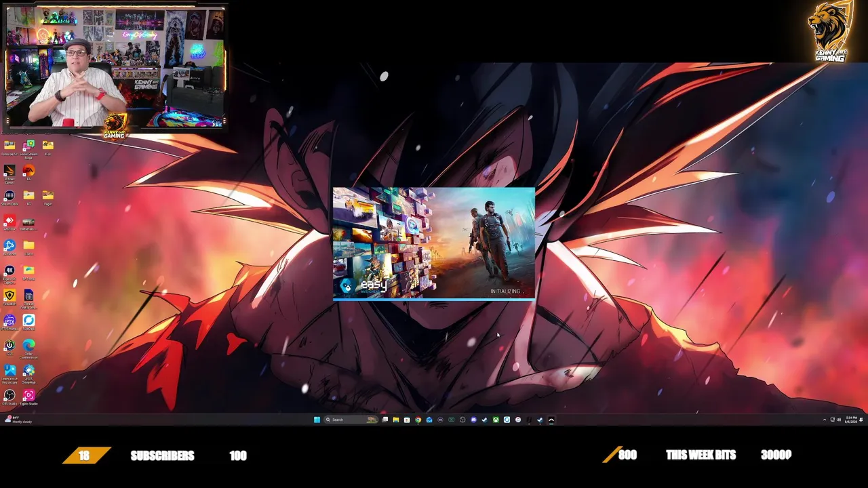Open Apple Music from the taskbar
868x488 pixels.
point(518,420)
